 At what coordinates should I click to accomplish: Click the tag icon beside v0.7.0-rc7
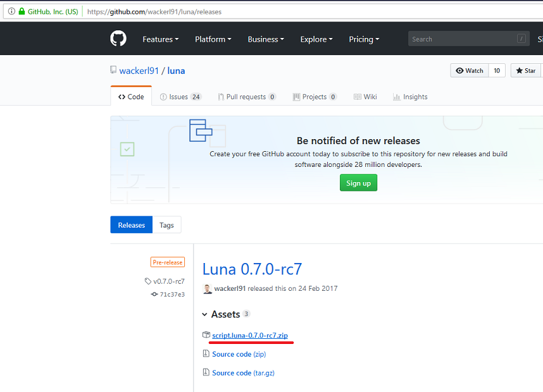point(148,281)
